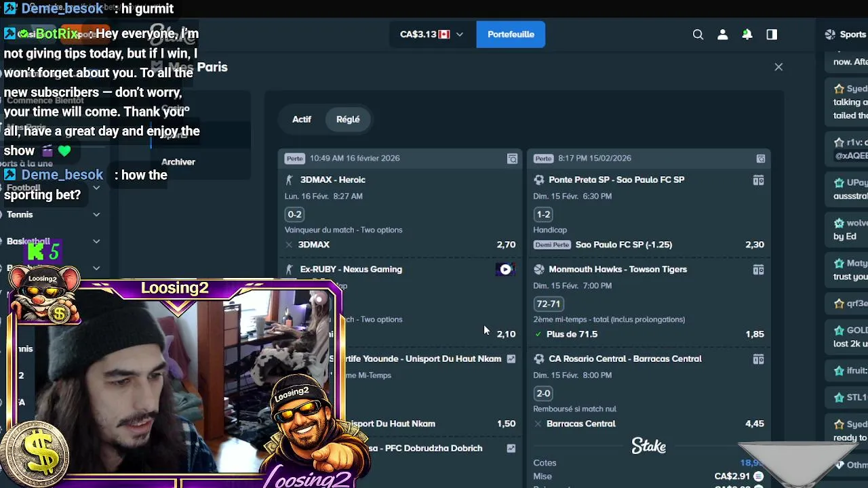Play live stream icon for Ex-RUBY - Nexus Gaming
868x488 pixels.
pos(505,270)
